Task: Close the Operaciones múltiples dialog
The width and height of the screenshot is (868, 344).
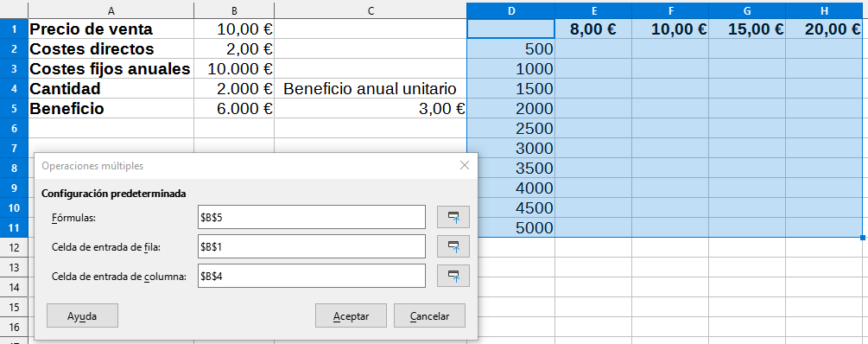Action: [464, 165]
